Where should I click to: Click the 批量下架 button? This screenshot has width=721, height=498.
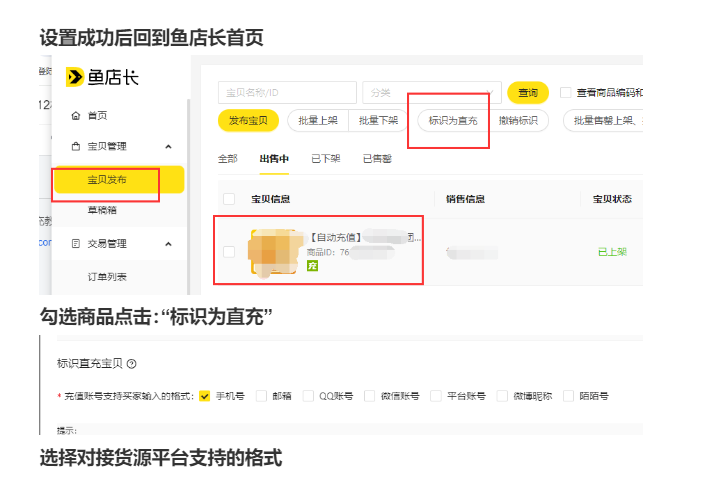point(378,120)
